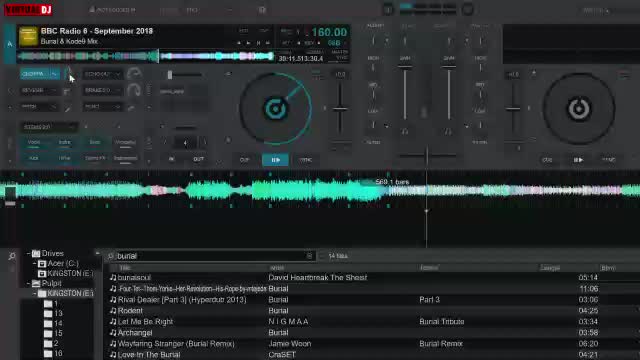
Task: Click the loop IN button
Action: tap(171, 159)
